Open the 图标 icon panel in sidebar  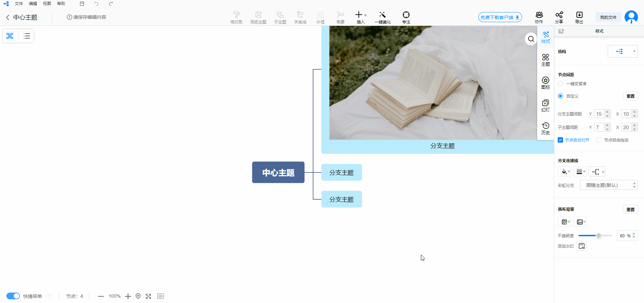pyautogui.click(x=545, y=83)
